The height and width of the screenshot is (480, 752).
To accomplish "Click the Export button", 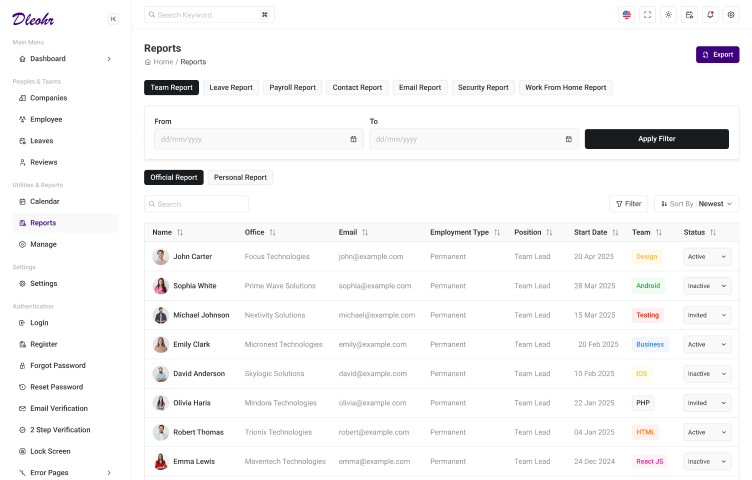I will click(717, 55).
